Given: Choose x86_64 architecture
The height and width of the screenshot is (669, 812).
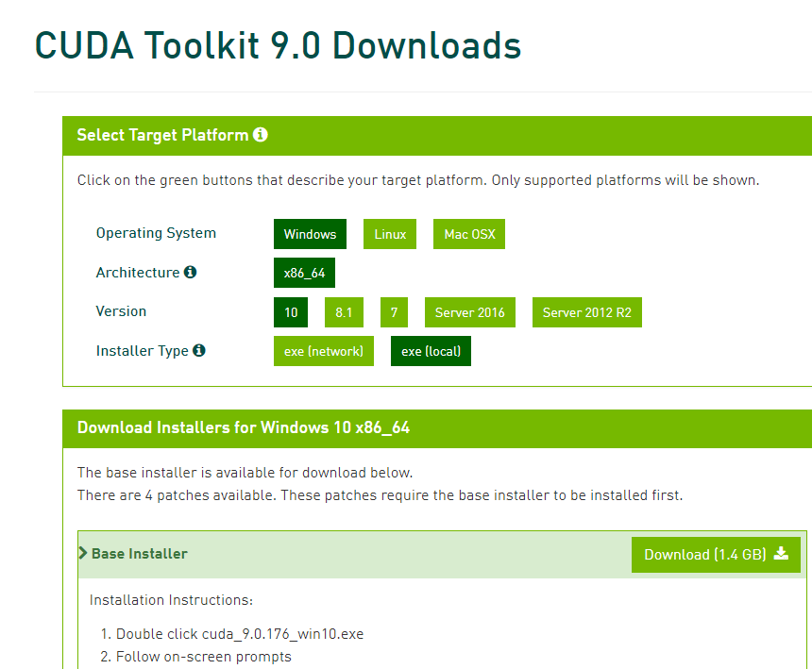Looking at the screenshot, I should point(304,273).
